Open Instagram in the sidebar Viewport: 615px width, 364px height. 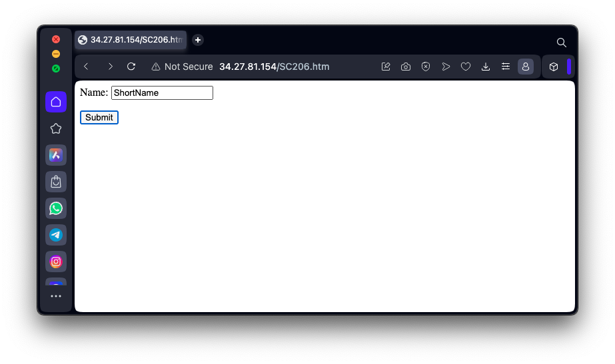tap(56, 262)
